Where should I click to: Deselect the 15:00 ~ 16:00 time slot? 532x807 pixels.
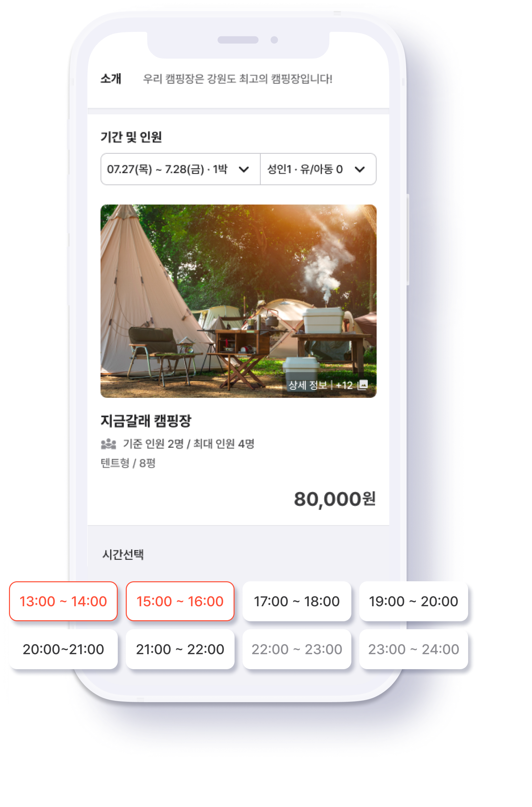[x=180, y=601]
